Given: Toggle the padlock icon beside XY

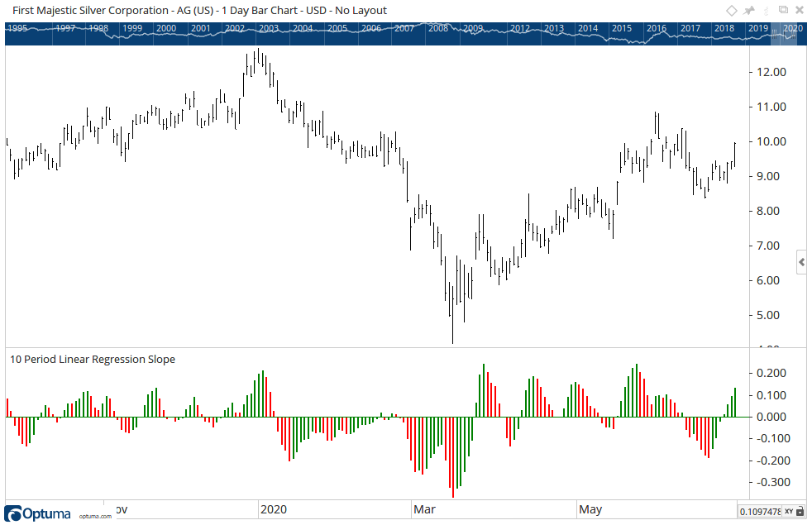Looking at the screenshot, I should (x=800, y=511).
